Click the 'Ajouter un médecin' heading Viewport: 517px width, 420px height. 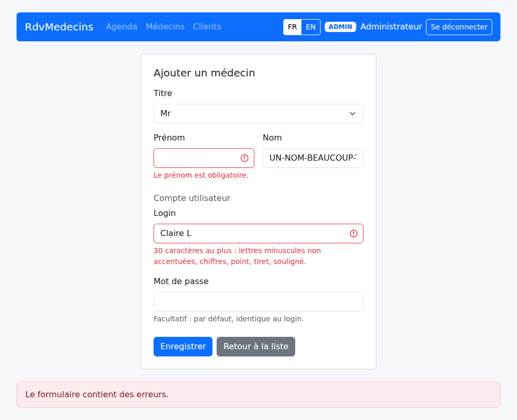(x=204, y=73)
